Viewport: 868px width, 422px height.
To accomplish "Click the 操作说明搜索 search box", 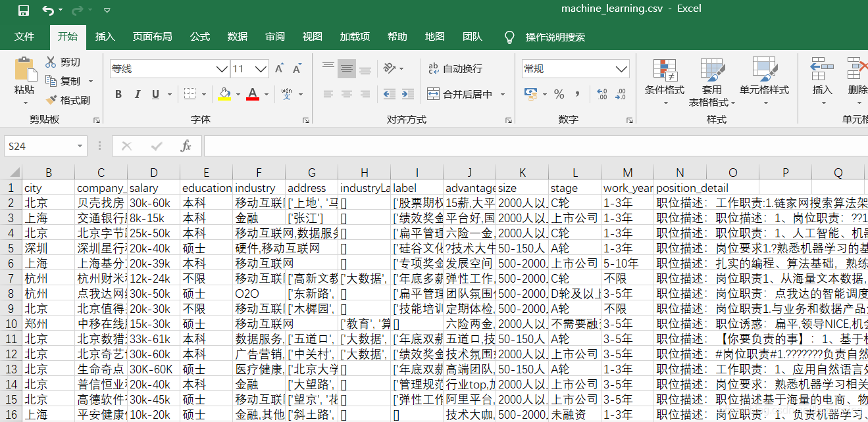I will coord(555,37).
